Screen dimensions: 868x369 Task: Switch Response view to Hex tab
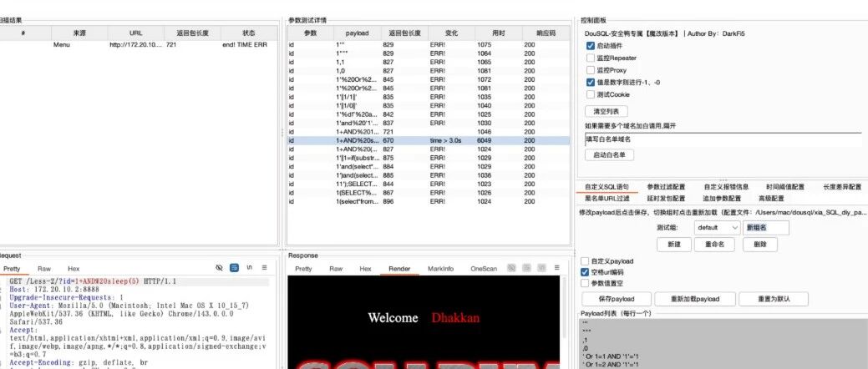[x=365, y=268]
